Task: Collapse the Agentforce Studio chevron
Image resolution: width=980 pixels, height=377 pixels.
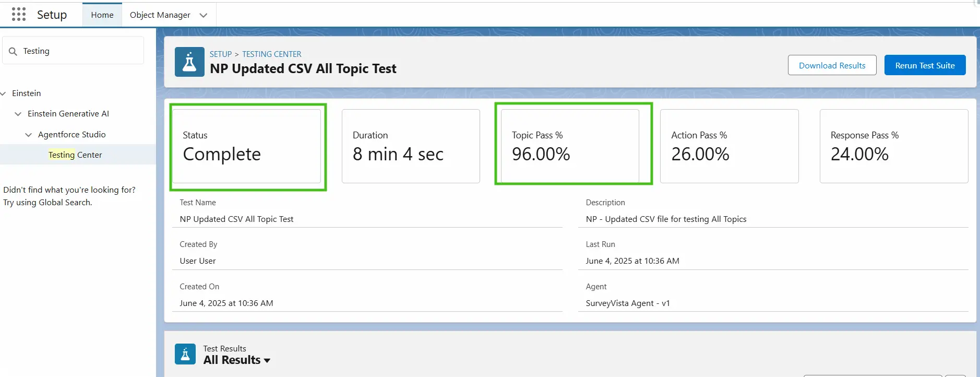Action: pos(29,135)
